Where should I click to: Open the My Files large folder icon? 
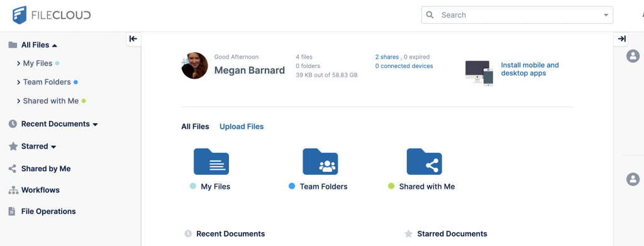click(211, 162)
